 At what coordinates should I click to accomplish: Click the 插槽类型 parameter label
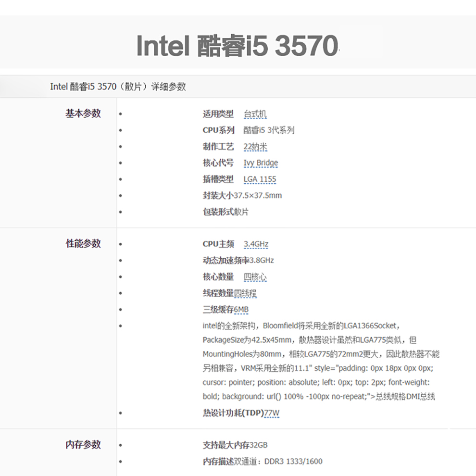click(x=218, y=179)
